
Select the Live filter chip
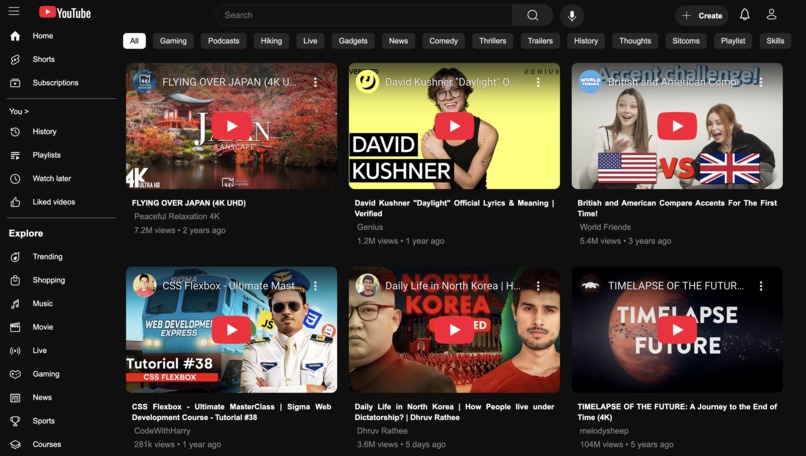[310, 41]
